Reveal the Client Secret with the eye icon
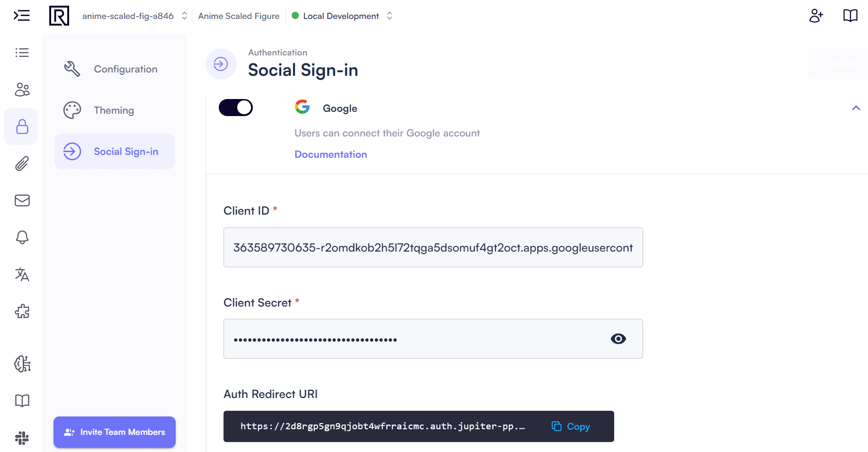 pos(618,338)
